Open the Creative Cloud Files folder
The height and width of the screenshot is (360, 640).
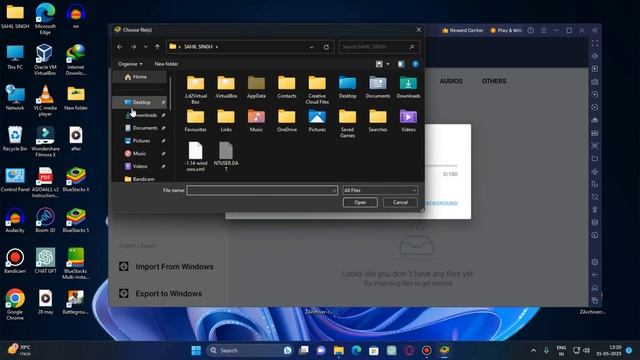coord(317,89)
